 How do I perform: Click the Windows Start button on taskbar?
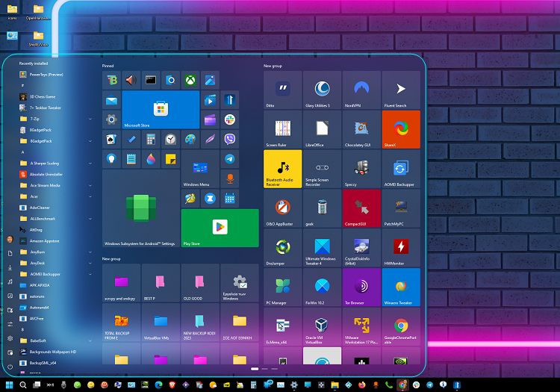(x=10, y=385)
